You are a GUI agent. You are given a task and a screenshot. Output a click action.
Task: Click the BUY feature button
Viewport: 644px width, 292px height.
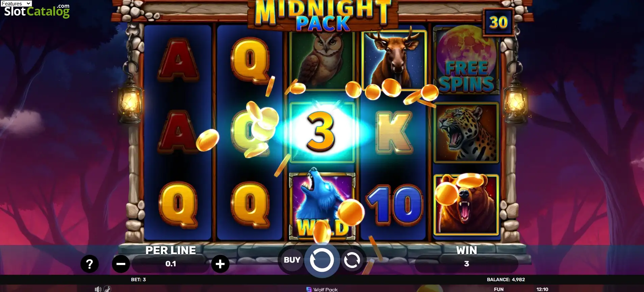292,260
